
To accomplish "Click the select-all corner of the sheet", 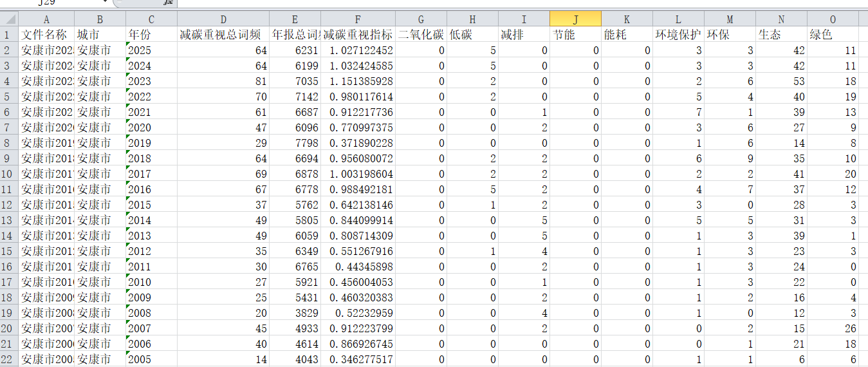I will [x=9, y=19].
